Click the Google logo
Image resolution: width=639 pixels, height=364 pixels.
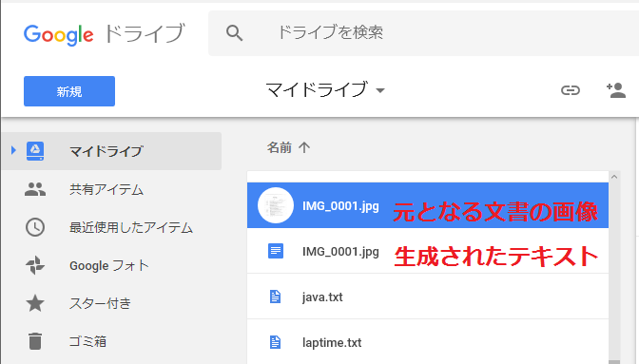pos(59,34)
